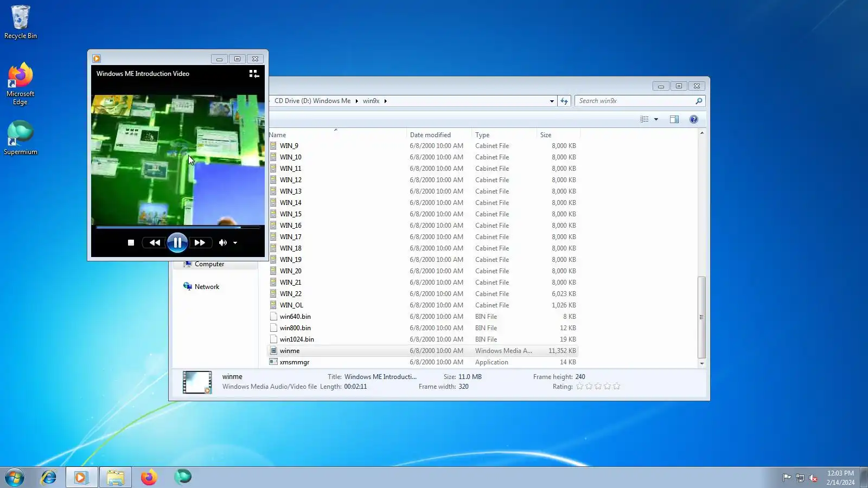The width and height of the screenshot is (868, 488).
Task: Select the WIN_18 cabinet file
Action: [423, 248]
